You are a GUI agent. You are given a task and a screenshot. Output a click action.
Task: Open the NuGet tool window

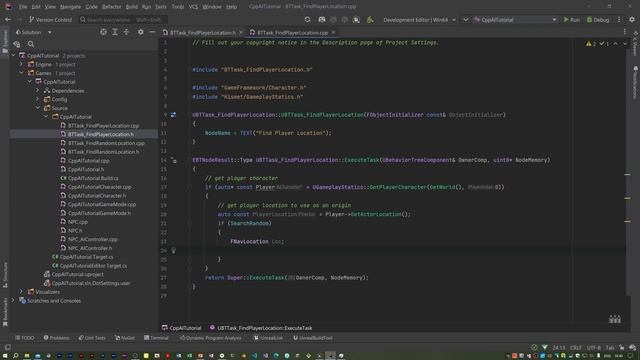[x=125, y=338]
